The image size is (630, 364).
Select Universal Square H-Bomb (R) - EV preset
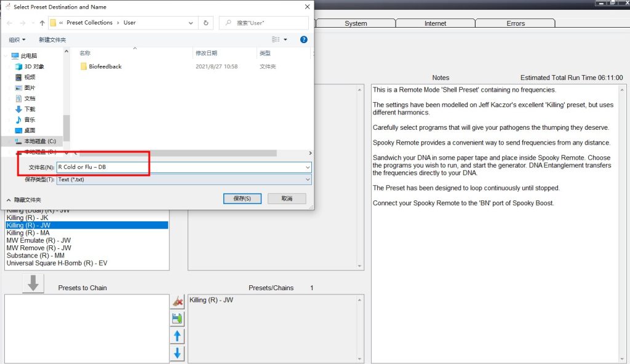coord(57,263)
